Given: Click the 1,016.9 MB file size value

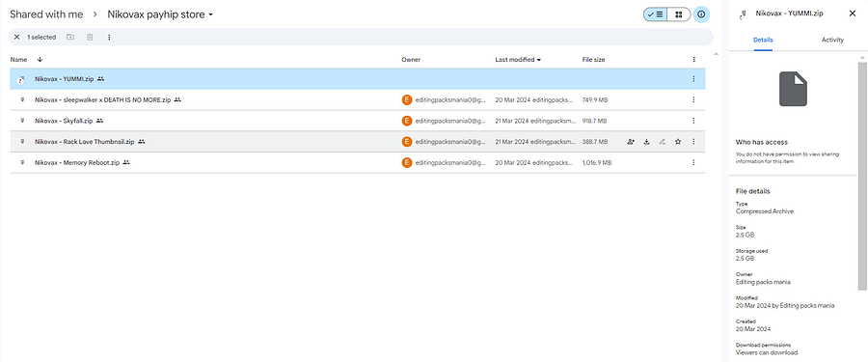Looking at the screenshot, I should 597,162.
